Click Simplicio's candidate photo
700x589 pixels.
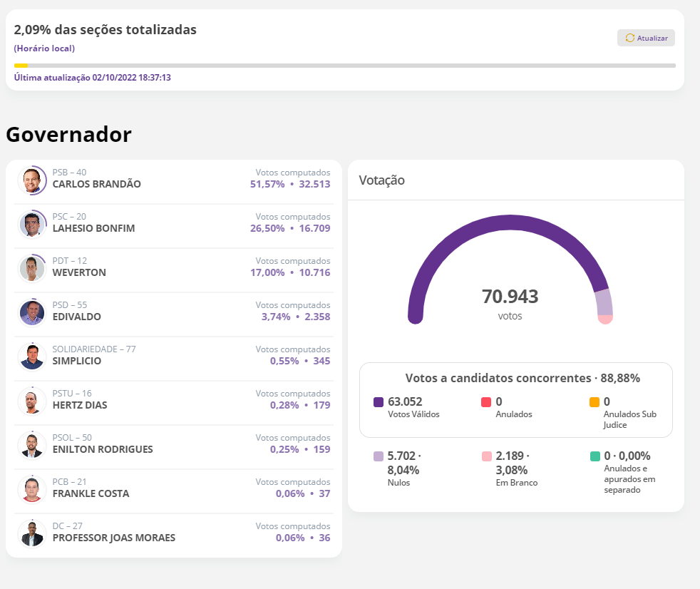[32, 357]
